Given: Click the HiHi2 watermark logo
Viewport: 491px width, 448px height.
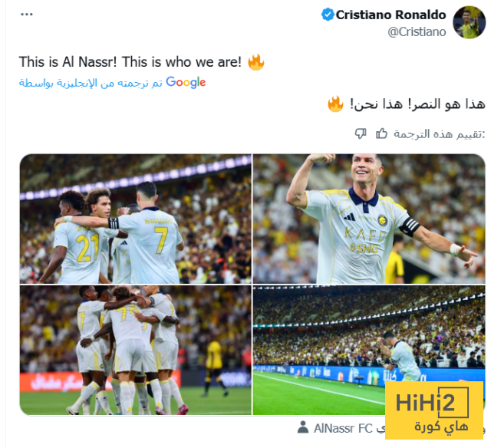Looking at the screenshot, I should tap(434, 410).
